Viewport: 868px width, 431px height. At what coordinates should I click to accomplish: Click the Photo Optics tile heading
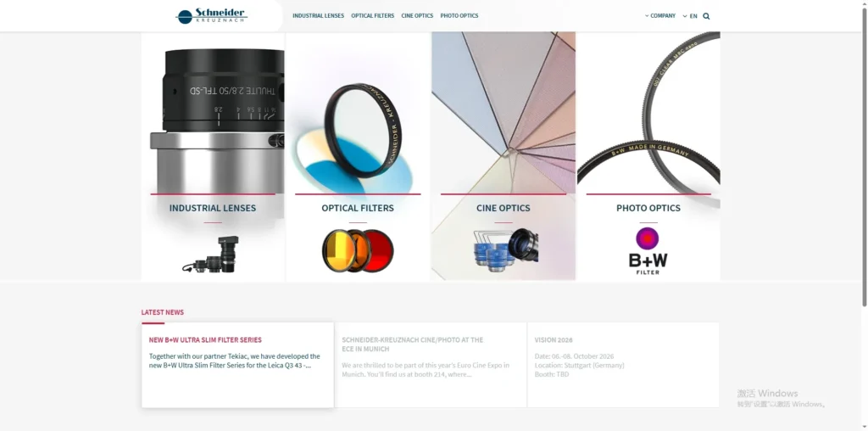pos(648,209)
